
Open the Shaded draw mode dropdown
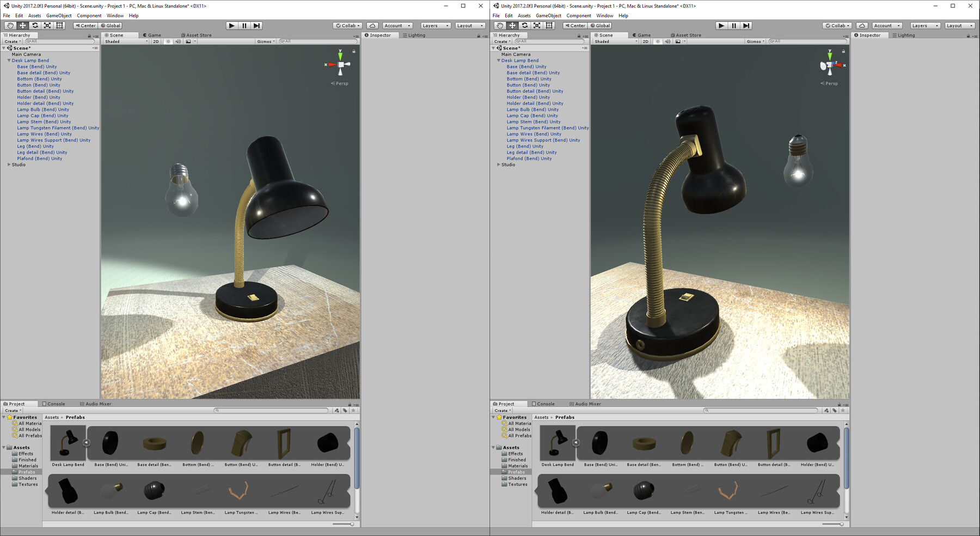pyautogui.click(x=122, y=41)
